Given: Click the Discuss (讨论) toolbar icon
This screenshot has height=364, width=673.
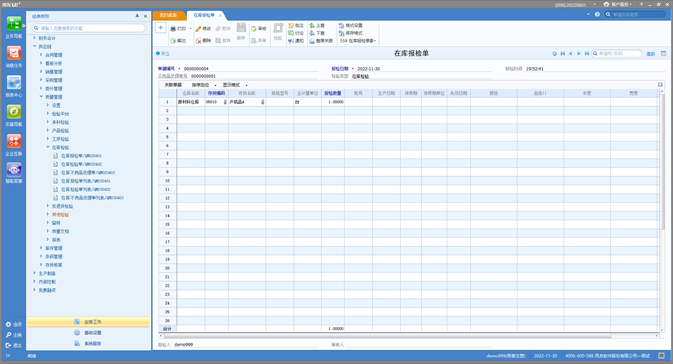Looking at the screenshot, I should coord(291,33).
